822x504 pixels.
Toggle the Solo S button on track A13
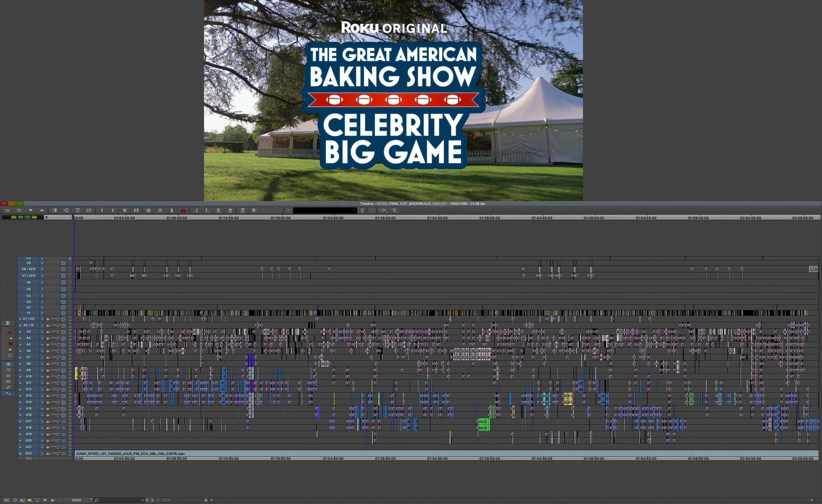(x=70, y=394)
